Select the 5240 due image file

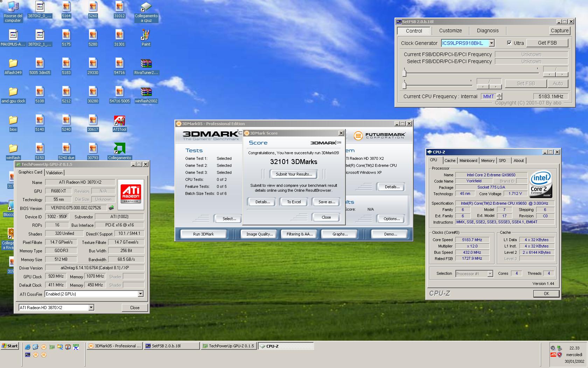pos(66,151)
